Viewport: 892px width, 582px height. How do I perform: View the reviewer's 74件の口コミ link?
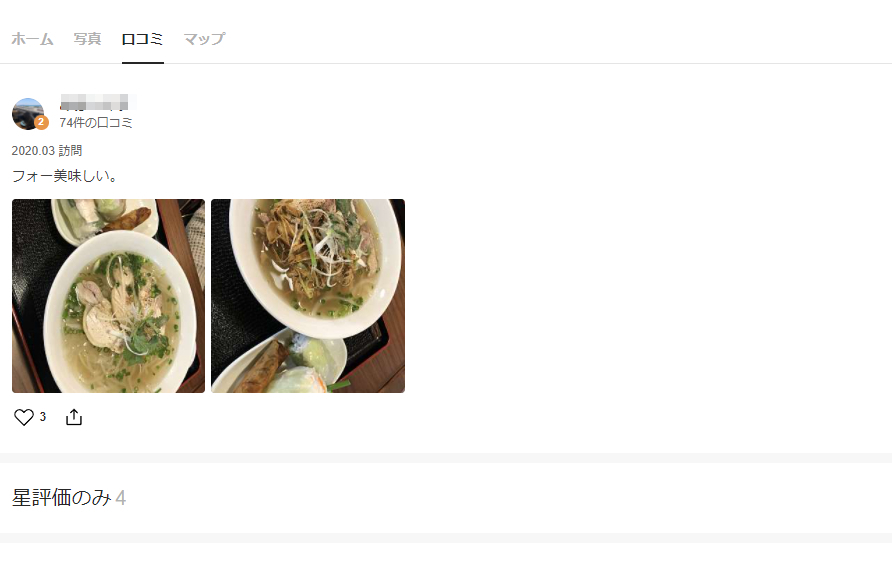pyautogui.click(x=96, y=123)
